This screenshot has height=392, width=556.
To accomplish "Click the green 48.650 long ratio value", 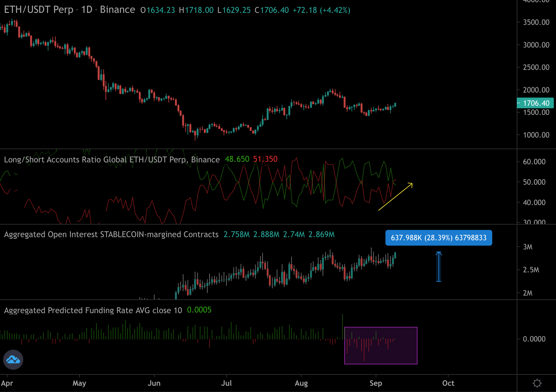I will [x=237, y=159].
